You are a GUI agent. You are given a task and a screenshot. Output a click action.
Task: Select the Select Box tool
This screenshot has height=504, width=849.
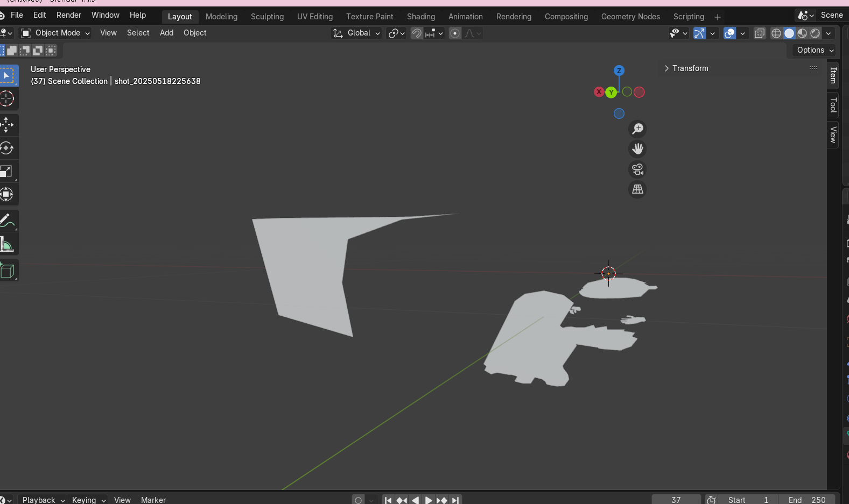[8, 76]
